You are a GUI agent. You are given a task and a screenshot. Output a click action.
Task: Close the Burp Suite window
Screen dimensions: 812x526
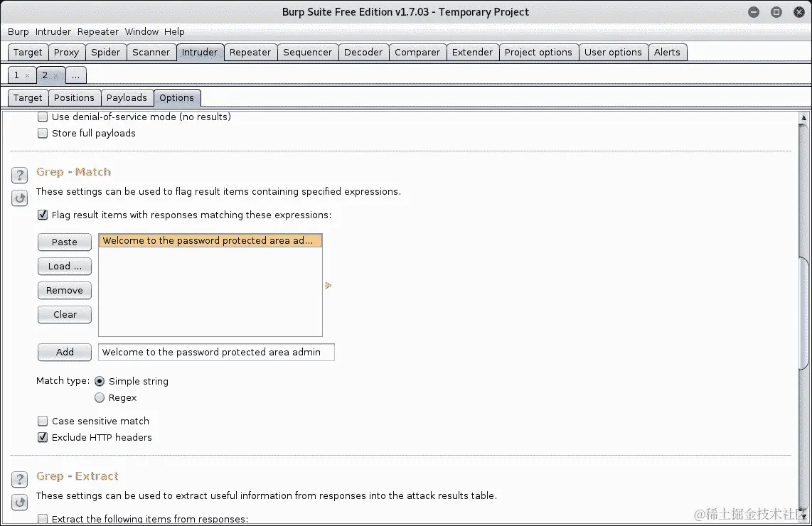click(x=799, y=12)
